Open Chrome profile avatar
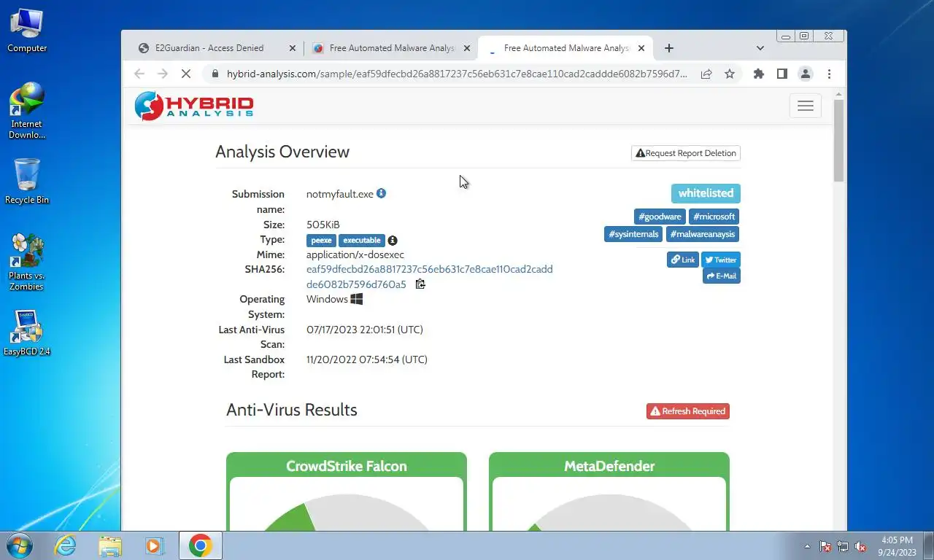This screenshot has width=934, height=560. tap(806, 74)
